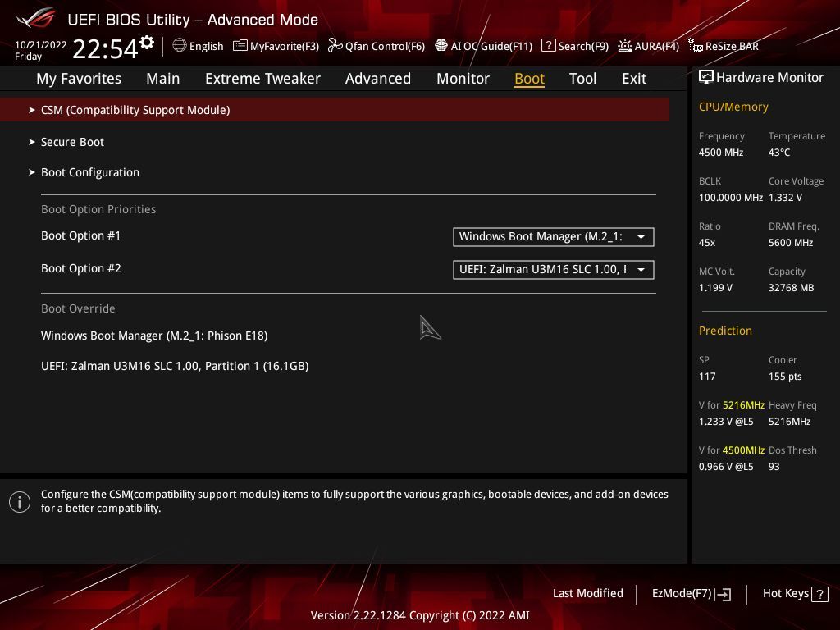
Task: Click the AI OC Guide(F11) brain icon
Action: tap(441, 46)
